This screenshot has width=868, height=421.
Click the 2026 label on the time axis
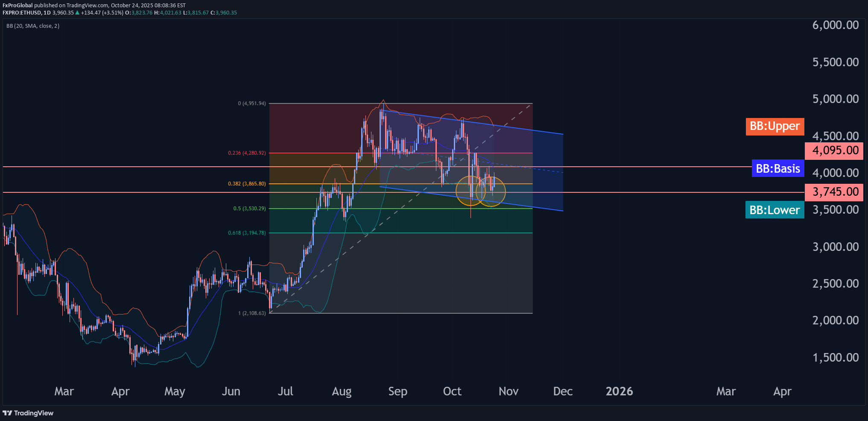click(x=619, y=392)
